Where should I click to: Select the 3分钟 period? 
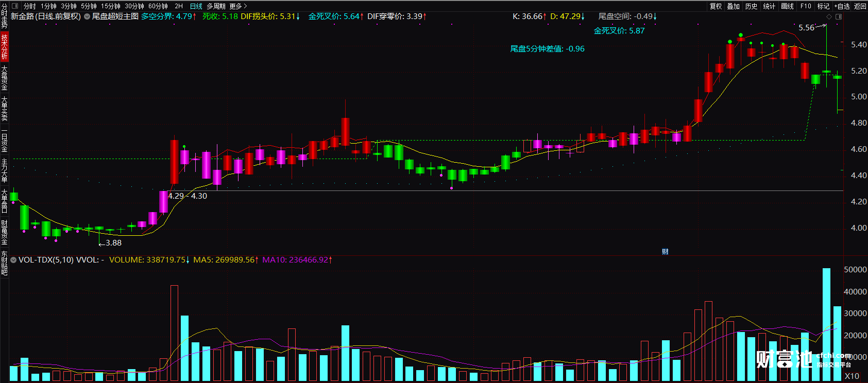pyautogui.click(x=69, y=6)
